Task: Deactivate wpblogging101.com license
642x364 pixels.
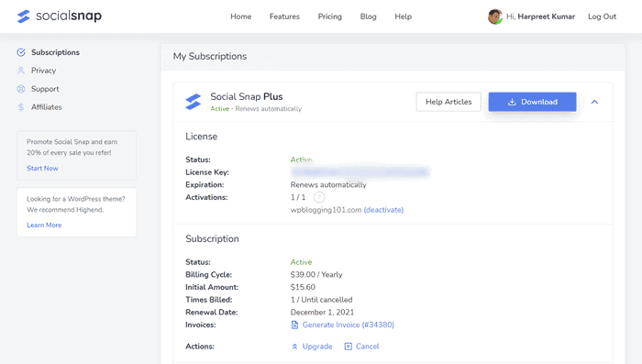Action: point(383,210)
